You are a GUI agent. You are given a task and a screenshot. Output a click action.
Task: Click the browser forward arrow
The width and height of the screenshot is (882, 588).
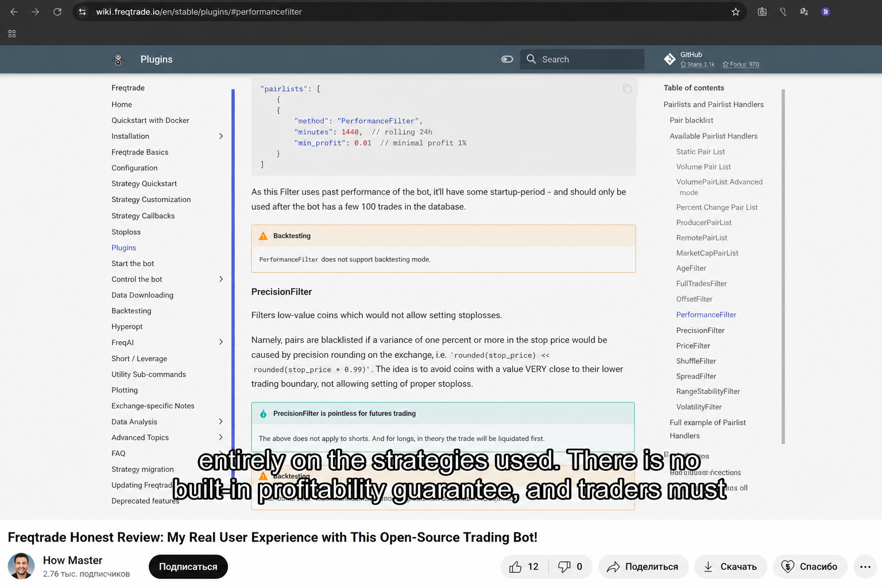point(35,11)
